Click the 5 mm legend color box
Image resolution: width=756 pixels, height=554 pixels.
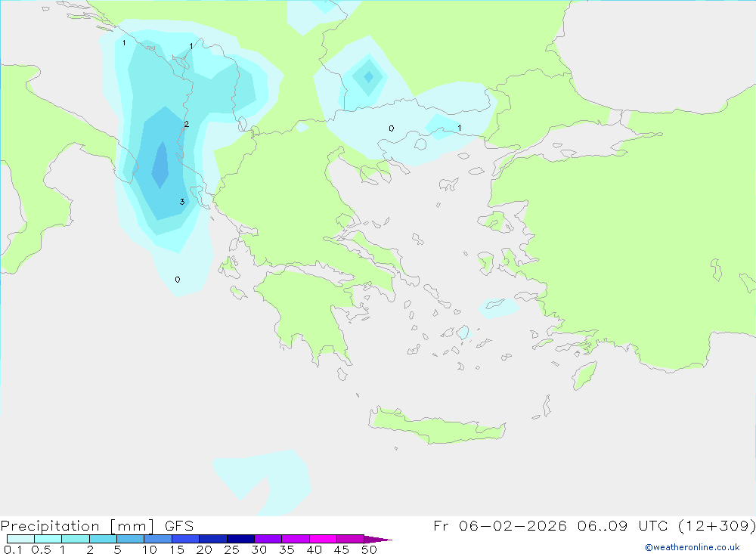pyautogui.click(x=131, y=539)
